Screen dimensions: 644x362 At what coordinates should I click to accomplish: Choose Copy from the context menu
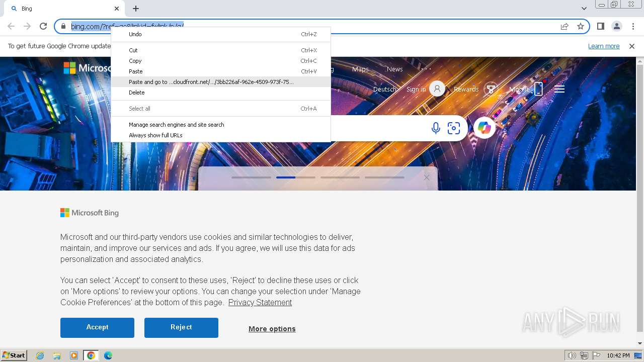coord(221,61)
